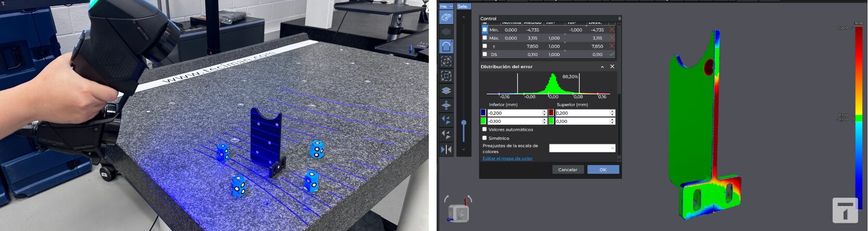This screenshot has width=868, height=231.
Task: Increase the Superior 0,100 value with its stepper
Action: [x=613, y=120]
